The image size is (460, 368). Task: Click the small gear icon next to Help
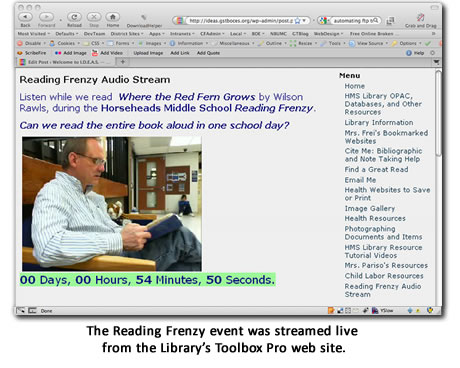tap(433, 53)
